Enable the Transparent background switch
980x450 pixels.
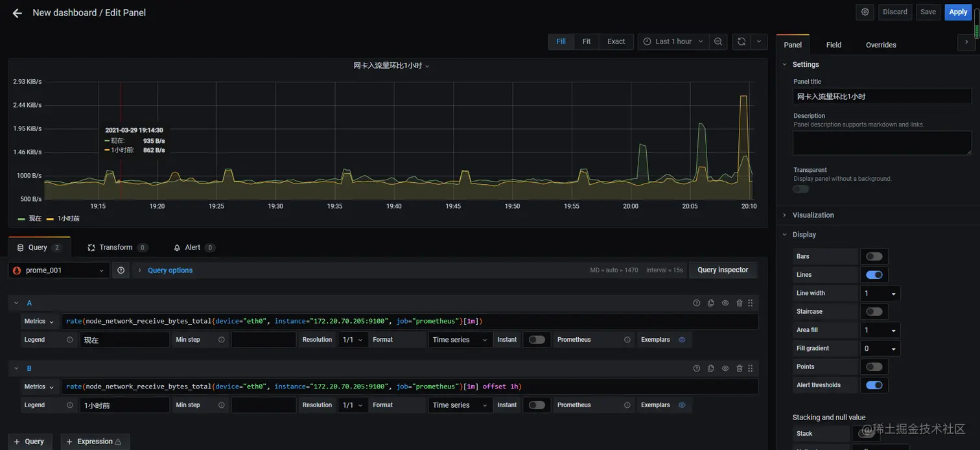coord(801,189)
